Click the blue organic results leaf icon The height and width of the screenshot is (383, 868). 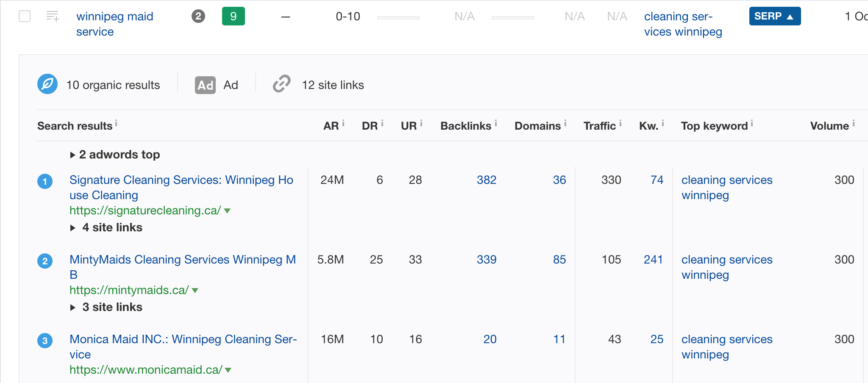(47, 84)
